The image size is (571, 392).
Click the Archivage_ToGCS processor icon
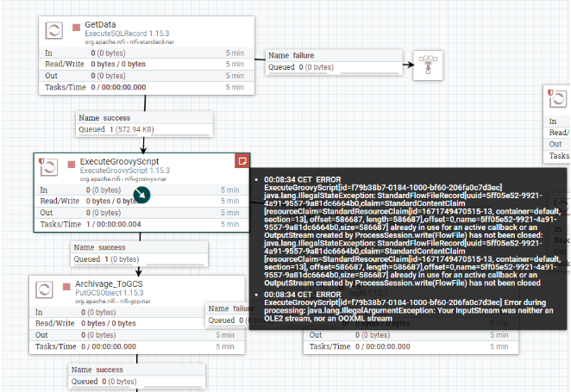pos(45,289)
